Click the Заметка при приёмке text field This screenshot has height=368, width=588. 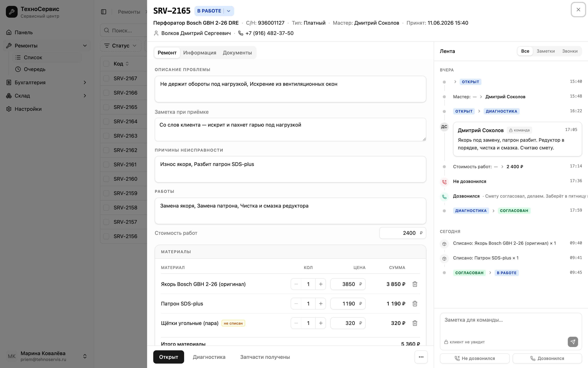pyautogui.click(x=290, y=130)
